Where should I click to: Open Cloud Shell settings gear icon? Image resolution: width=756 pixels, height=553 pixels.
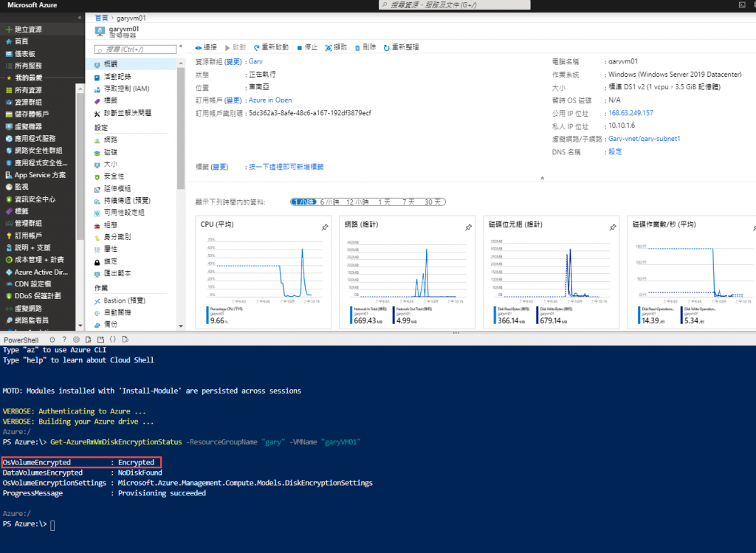coord(76,340)
